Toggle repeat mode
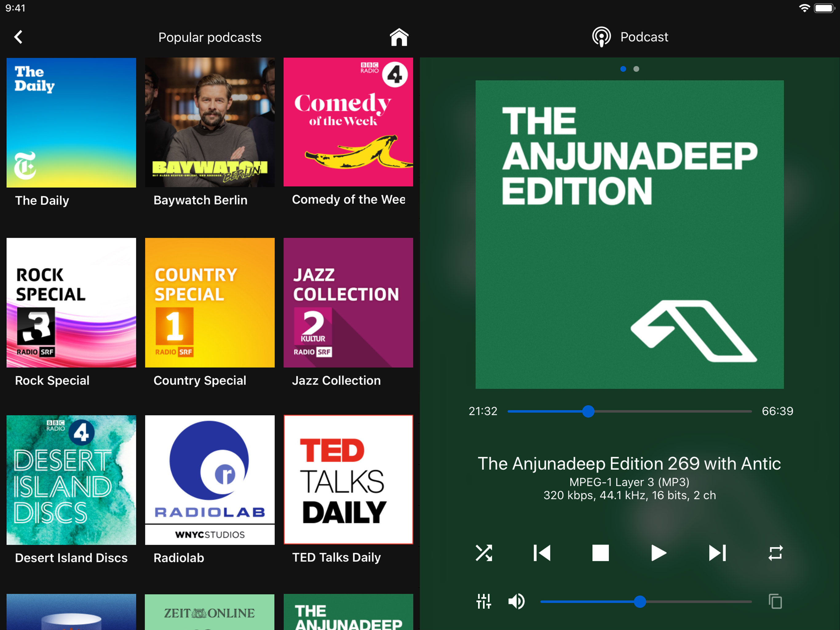840x630 pixels. click(x=775, y=553)
